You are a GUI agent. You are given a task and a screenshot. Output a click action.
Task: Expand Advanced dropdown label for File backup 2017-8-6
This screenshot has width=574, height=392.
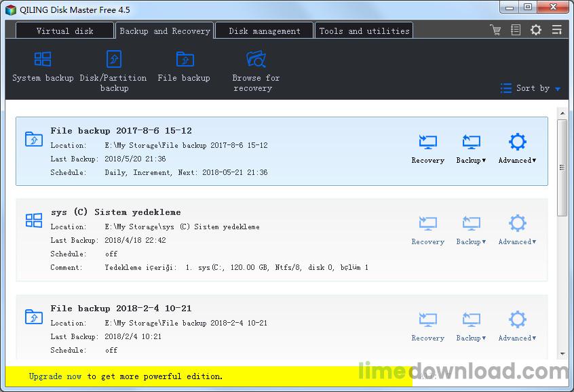tap(517, 160)
